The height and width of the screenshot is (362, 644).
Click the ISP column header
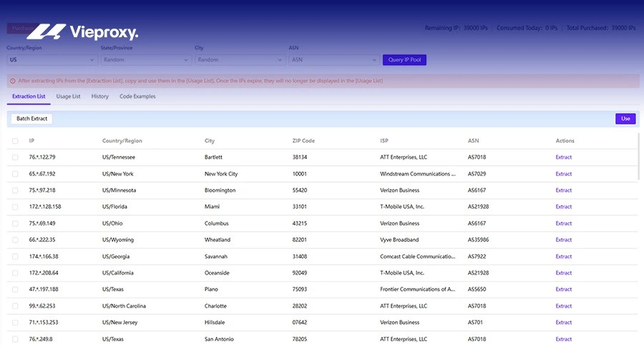(384, 141)
